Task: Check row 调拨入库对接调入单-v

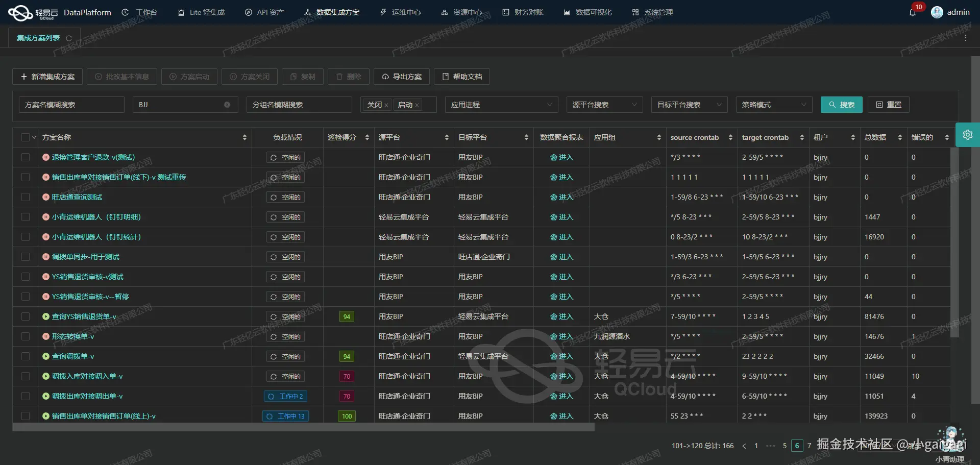Action: 26,376
